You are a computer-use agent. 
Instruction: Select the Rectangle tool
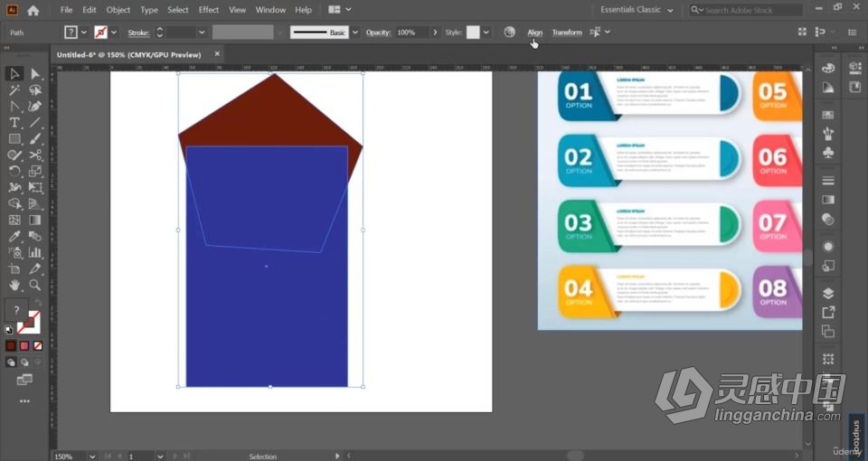(x=14, y=139)
